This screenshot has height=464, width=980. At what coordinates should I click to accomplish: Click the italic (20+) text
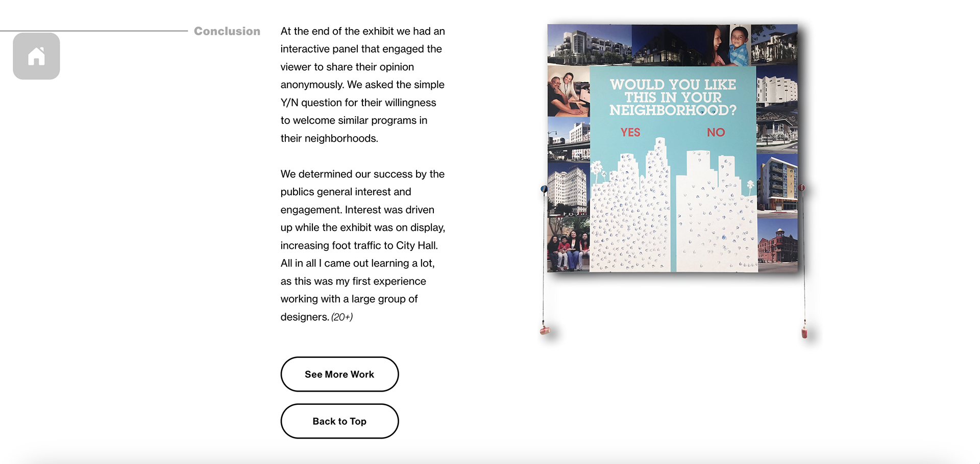point(342,317)
